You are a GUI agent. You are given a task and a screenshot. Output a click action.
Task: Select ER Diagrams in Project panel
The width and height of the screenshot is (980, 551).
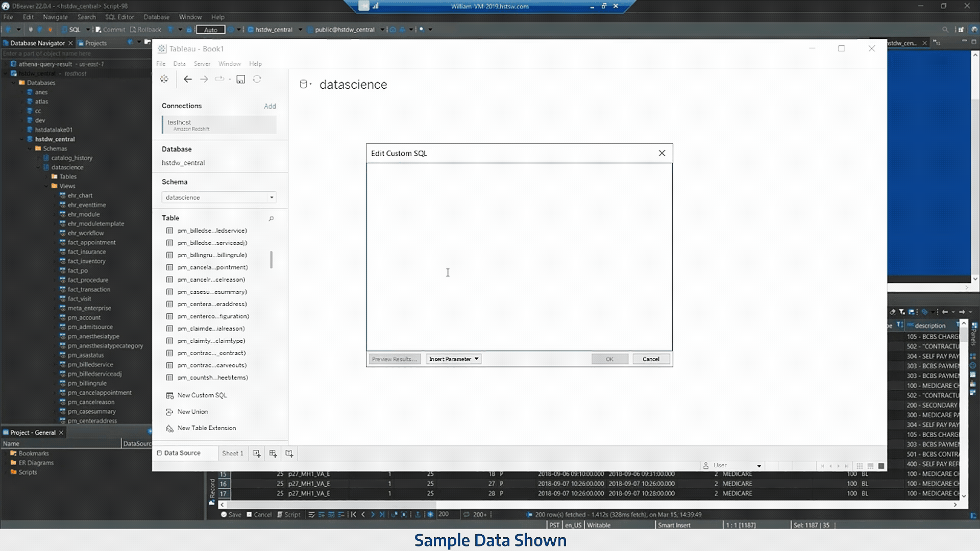pos(36,463)
